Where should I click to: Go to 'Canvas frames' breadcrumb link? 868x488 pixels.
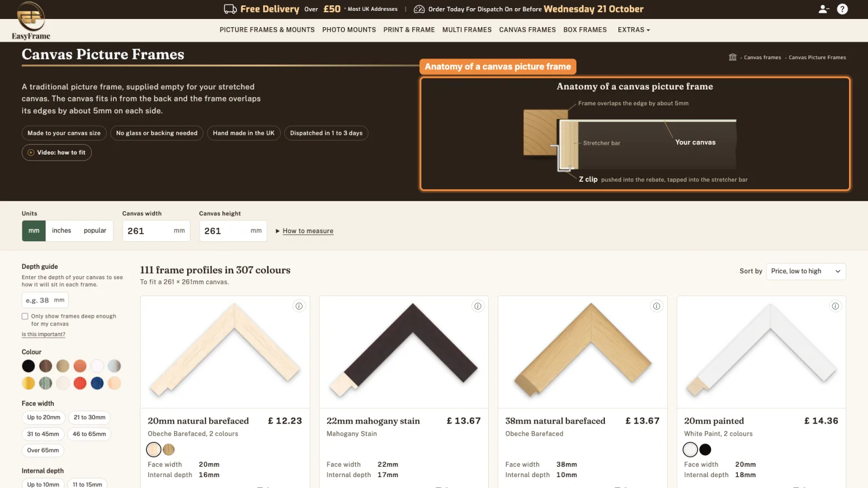point(762,57)
